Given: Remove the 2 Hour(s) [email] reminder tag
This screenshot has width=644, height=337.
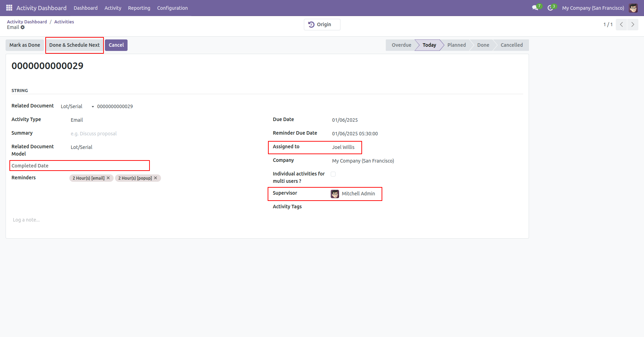Looking at the screenshot, I should pyautogui.click(x=108, y=178).
